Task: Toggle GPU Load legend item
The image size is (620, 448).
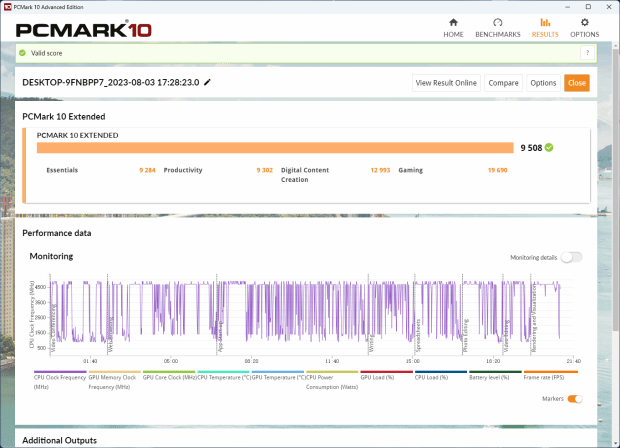Action: click(386, 377)
